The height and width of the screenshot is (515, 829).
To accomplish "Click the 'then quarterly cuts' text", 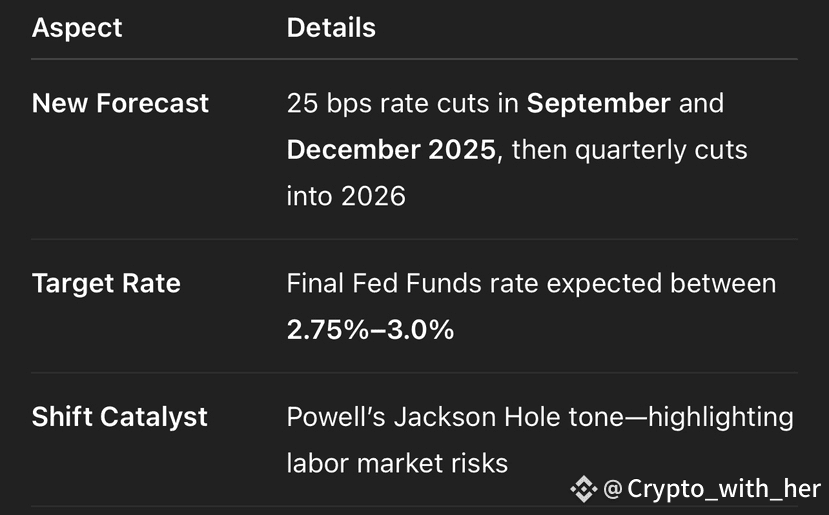I will (x=630, y=150).
